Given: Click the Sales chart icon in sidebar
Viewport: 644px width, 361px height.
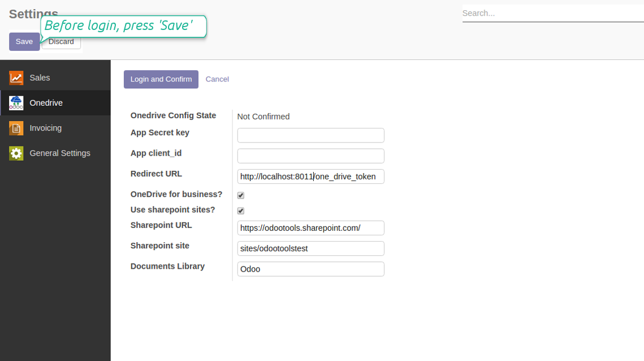Looking at the screenshot, I should pos(16,78).
